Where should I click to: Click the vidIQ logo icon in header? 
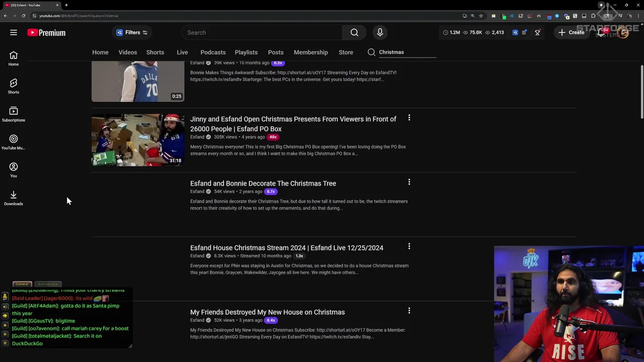point(515,33)
